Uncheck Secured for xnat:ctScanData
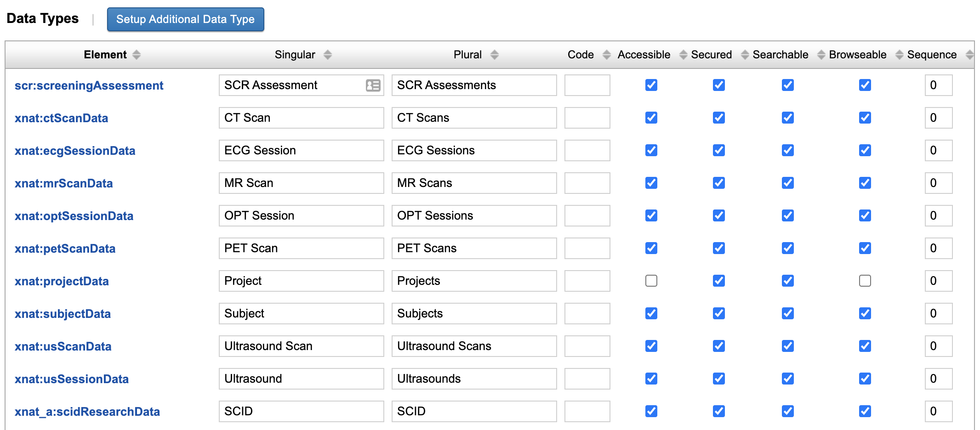Viewport: 980px width, 430px height. point(719,118)
